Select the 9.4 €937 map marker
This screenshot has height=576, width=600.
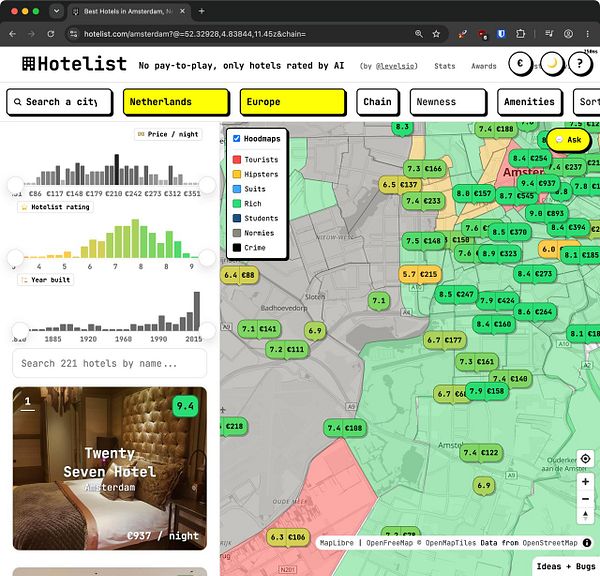point(538,184)
